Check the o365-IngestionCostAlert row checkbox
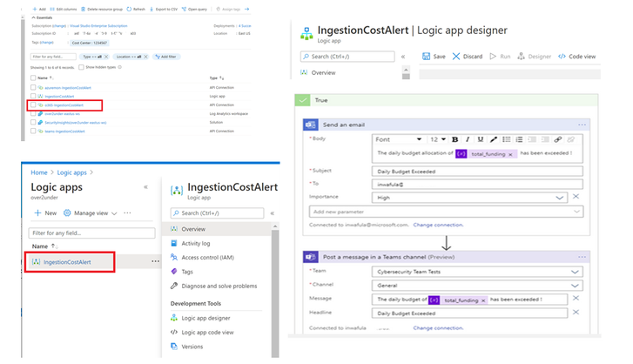The height and width of the screenshot is (364, 633). [33, 104]
